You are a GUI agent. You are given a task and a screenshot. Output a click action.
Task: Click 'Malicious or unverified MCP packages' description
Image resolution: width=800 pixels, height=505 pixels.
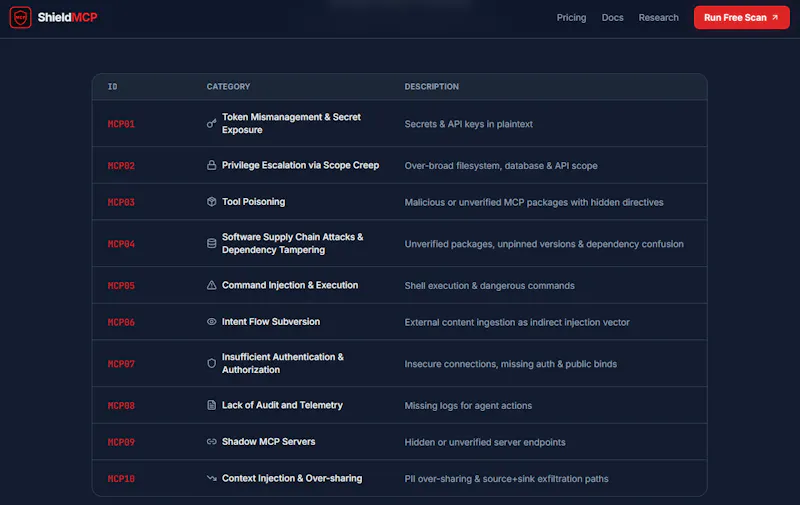click(534, 203)
